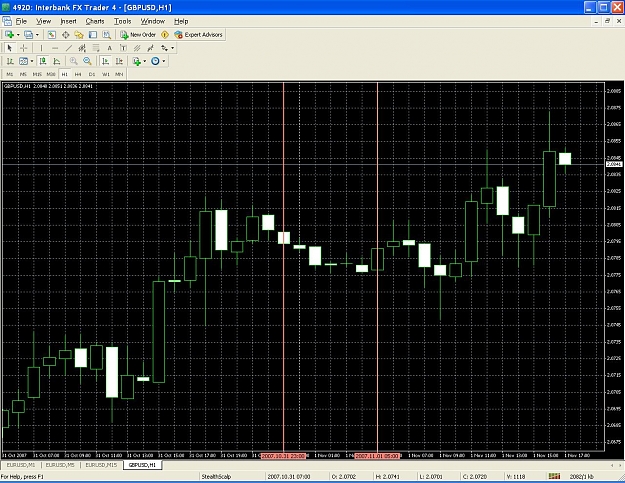Switch timeframe to W1
Viewport: 625px width, 483px height.
coord(106,74)
